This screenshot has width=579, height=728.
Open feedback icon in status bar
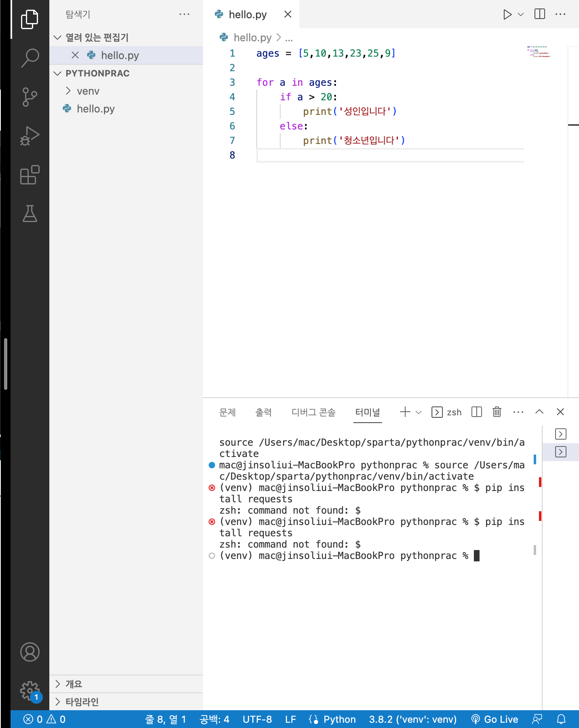[x=537, y=720]
